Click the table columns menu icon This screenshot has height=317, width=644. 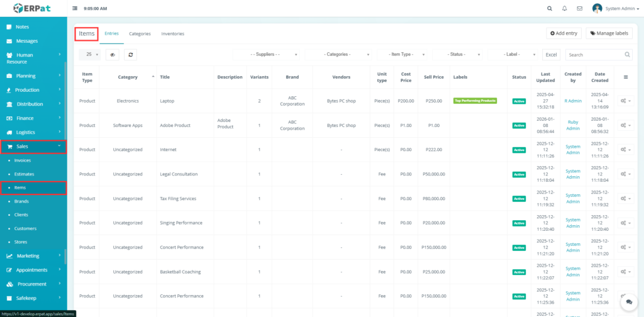pyautogui.click(x=625, y=77)
